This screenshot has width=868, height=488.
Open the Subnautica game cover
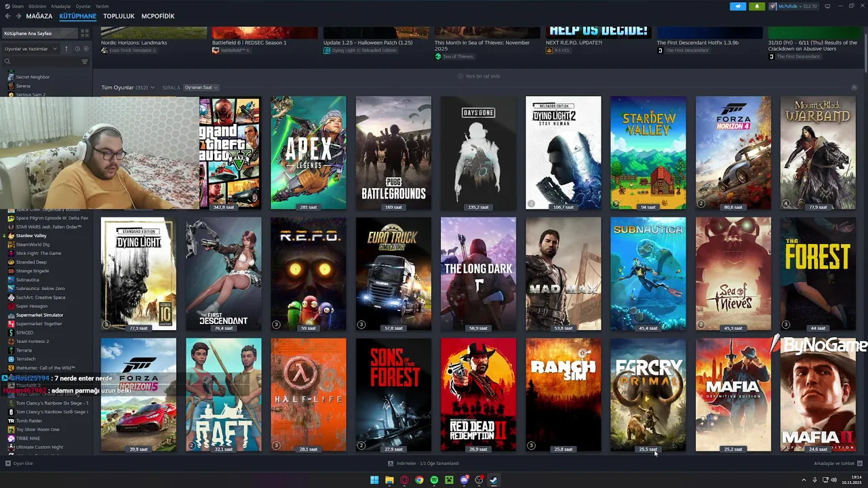(x=648, y=274)
